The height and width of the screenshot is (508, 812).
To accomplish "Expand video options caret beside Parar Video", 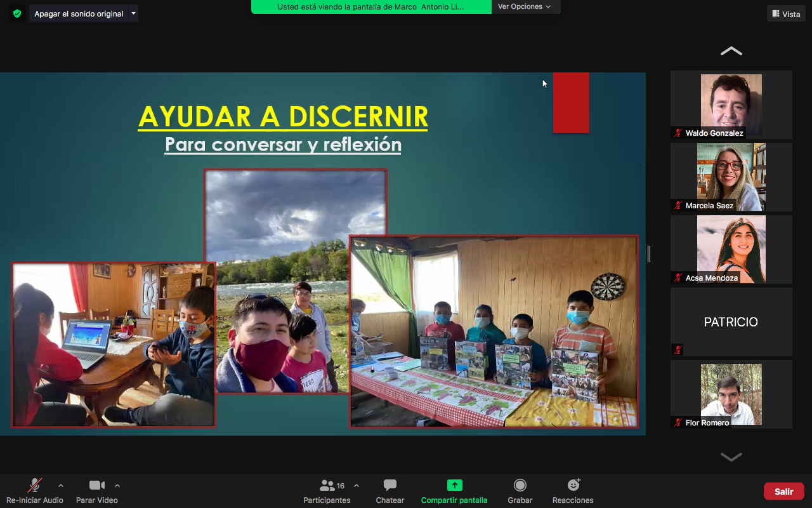I will [x=117, y=486].
